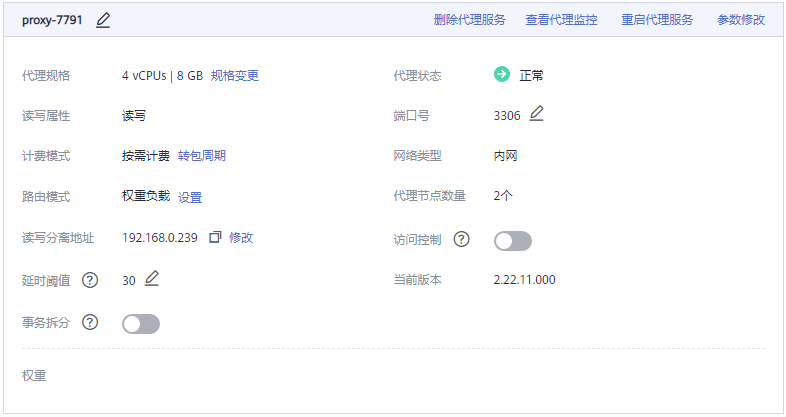Viewport: 786px width, 417px height.
Task: Enable the 访问控制 toggle switch
Action: click(x=513, y=240)
